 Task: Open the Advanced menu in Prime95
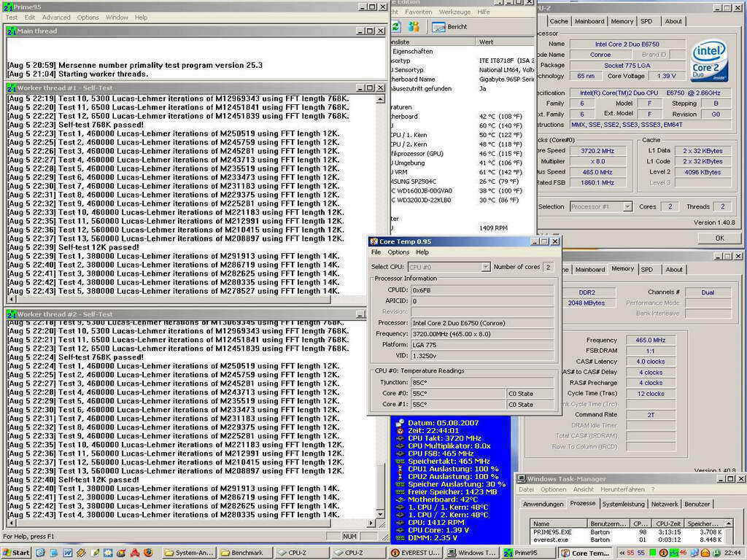[x=56, y=17]
